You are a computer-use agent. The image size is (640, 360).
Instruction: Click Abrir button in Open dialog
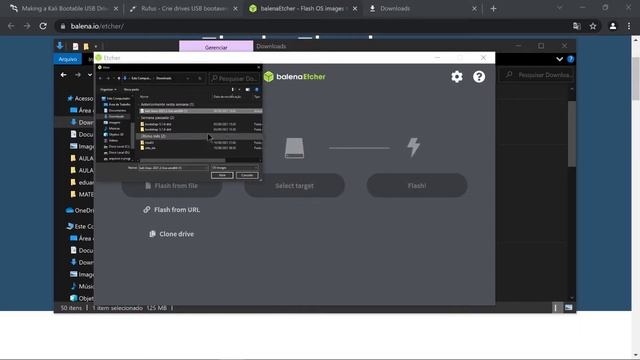222,176
